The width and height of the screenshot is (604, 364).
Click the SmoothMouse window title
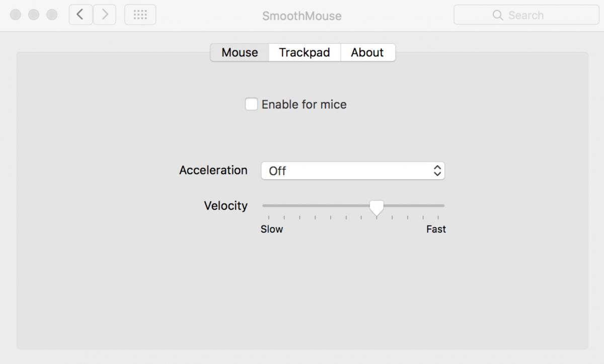[301, 16]
